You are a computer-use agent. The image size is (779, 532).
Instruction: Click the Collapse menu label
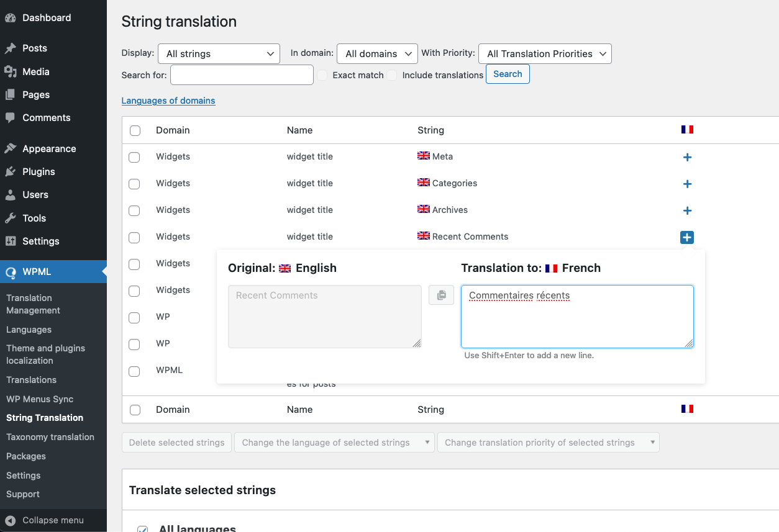tap(53, 520)
